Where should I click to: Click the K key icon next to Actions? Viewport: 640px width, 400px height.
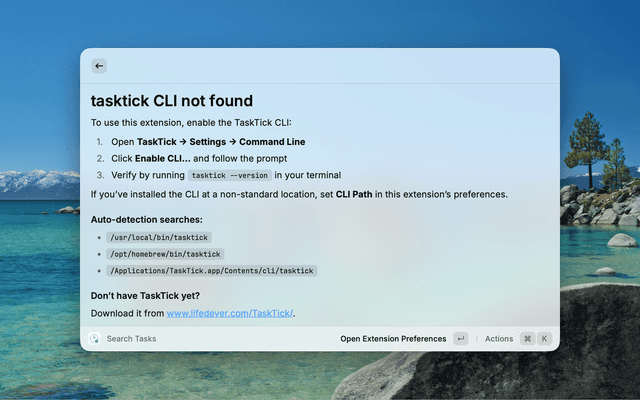coord(544,338)
